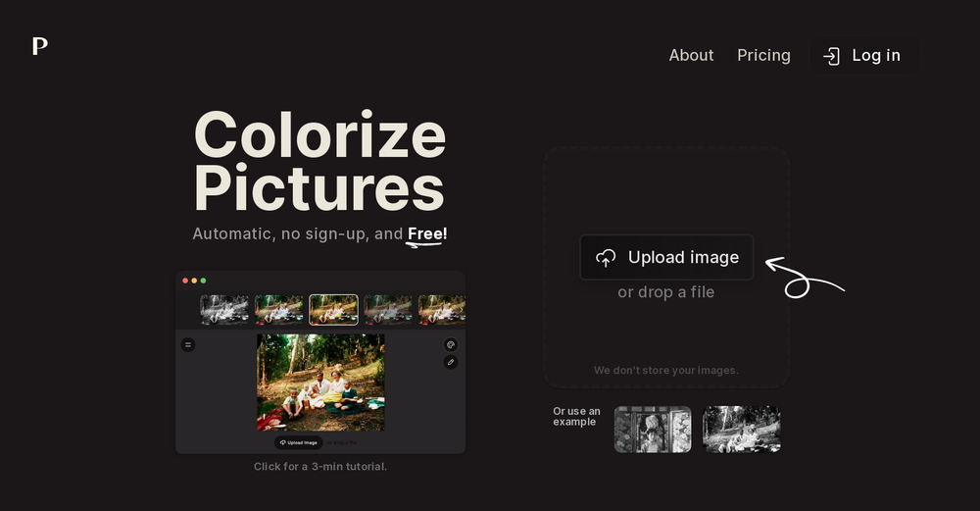Viewport: 980px width, 511px height.
Task: Click the green dot on preview window
Action: pos(203,281)
